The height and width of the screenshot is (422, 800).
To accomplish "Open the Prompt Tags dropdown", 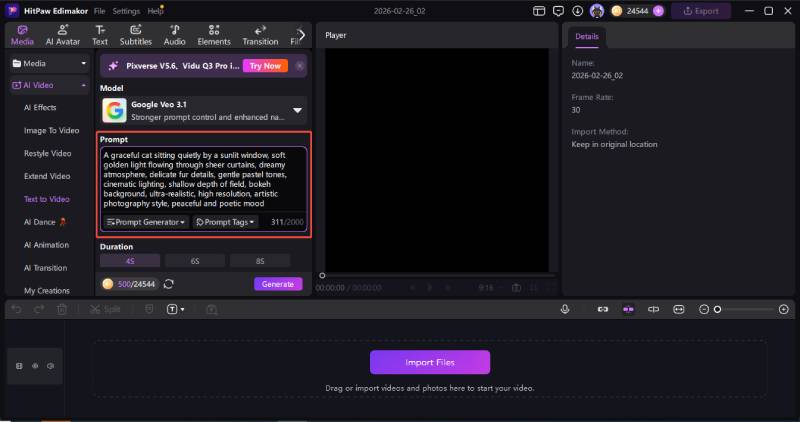I will click(x=225, y=222).
